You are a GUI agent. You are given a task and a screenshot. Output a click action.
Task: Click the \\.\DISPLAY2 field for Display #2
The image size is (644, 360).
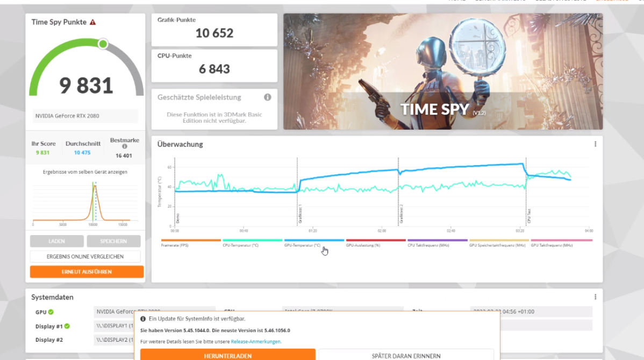tap(115, 340)
